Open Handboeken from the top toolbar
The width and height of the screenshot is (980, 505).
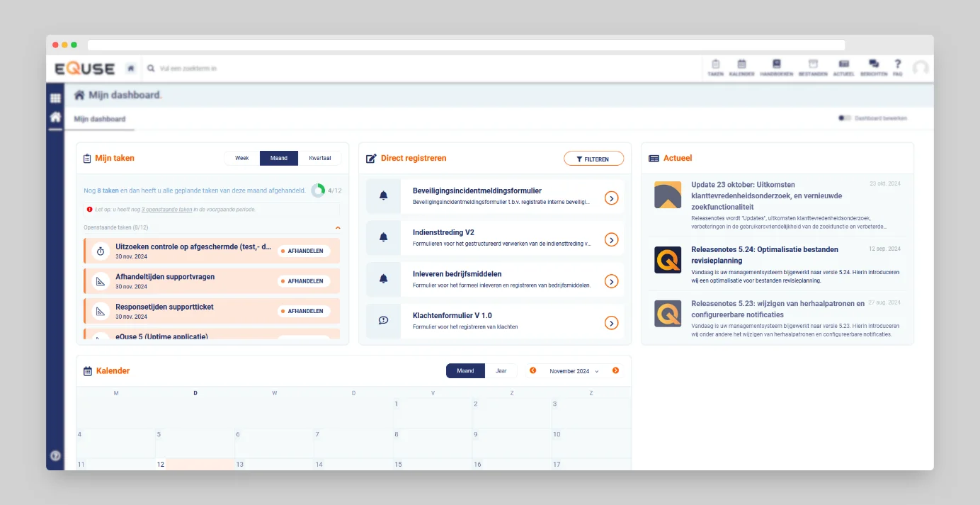click(x=776, y=67)
